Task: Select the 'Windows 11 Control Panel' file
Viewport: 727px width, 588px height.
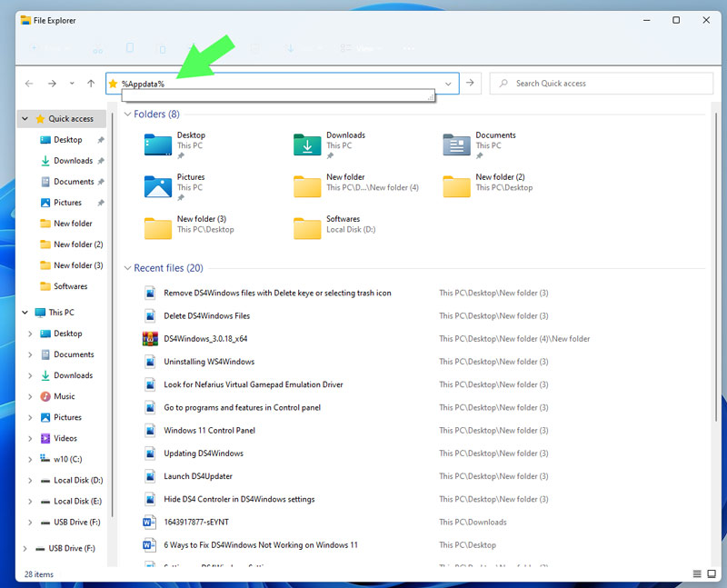Action: [210, 431]
